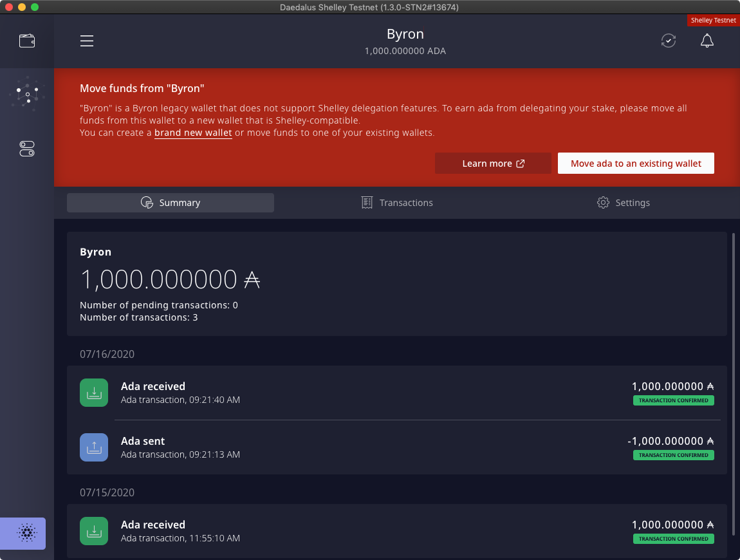
Task: Click the Move funds from "Byron" heading
Action: (x=142, y=88)
